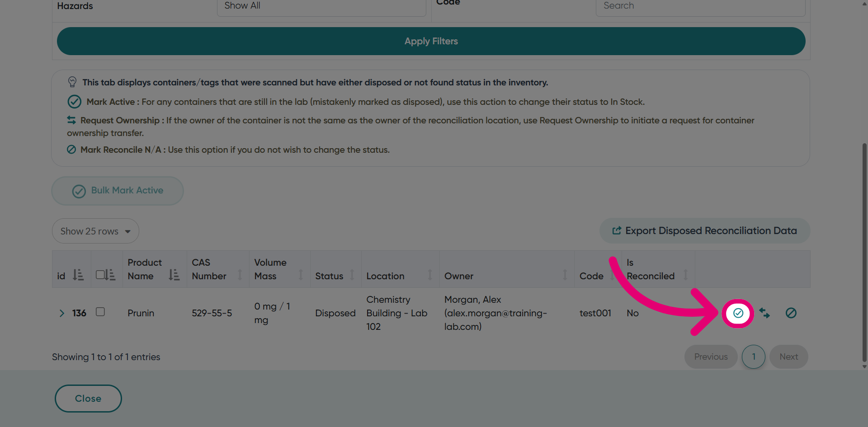Focus the Code search input field

click(700, 6)
